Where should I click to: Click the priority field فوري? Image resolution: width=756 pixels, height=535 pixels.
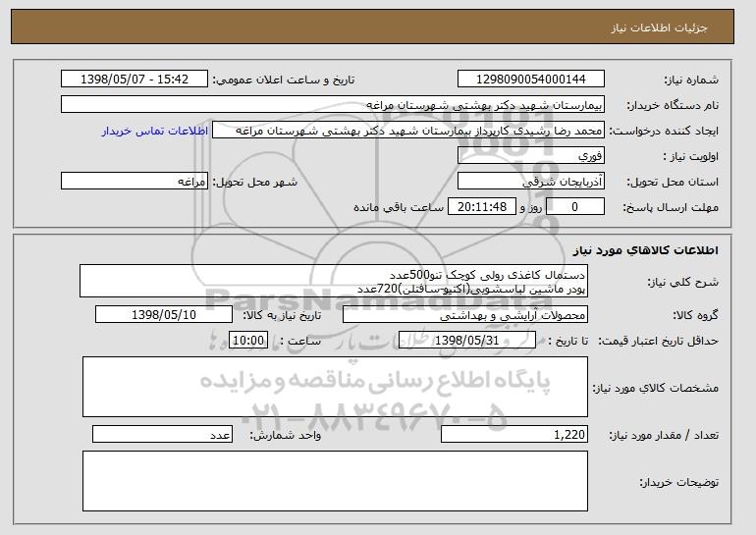[x=531, y=156]
